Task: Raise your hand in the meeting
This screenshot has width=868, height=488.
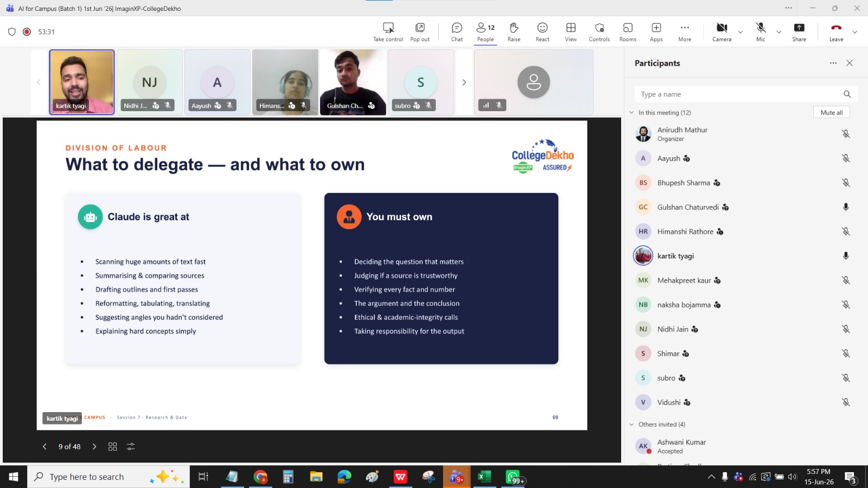Action: coord(514,31)
